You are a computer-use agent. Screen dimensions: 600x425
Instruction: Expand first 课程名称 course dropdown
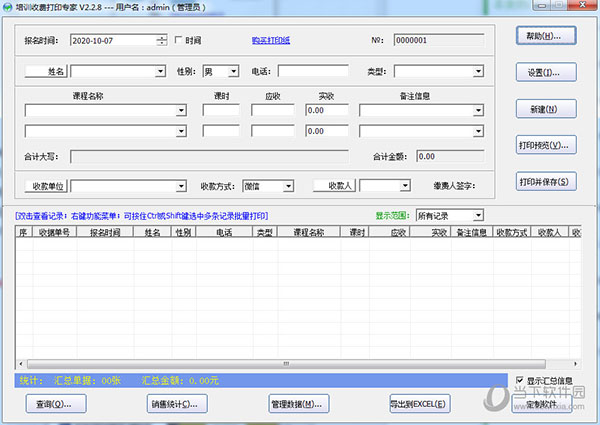[x=181, y=111]
